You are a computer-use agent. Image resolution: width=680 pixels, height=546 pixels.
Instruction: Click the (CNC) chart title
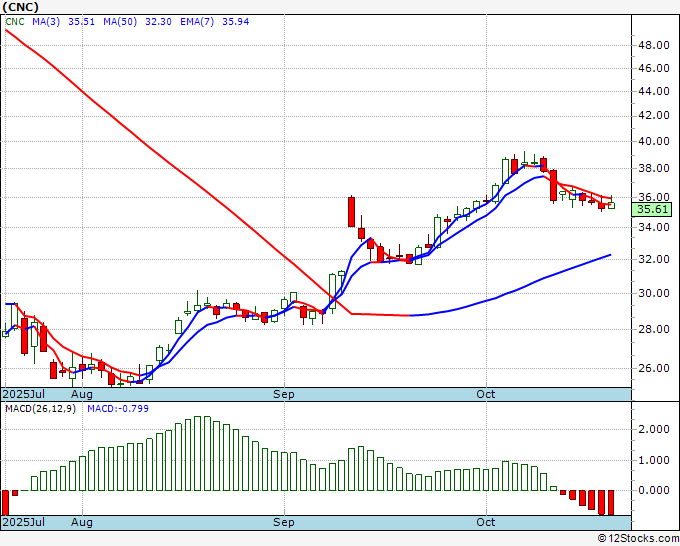click(20, 7)
